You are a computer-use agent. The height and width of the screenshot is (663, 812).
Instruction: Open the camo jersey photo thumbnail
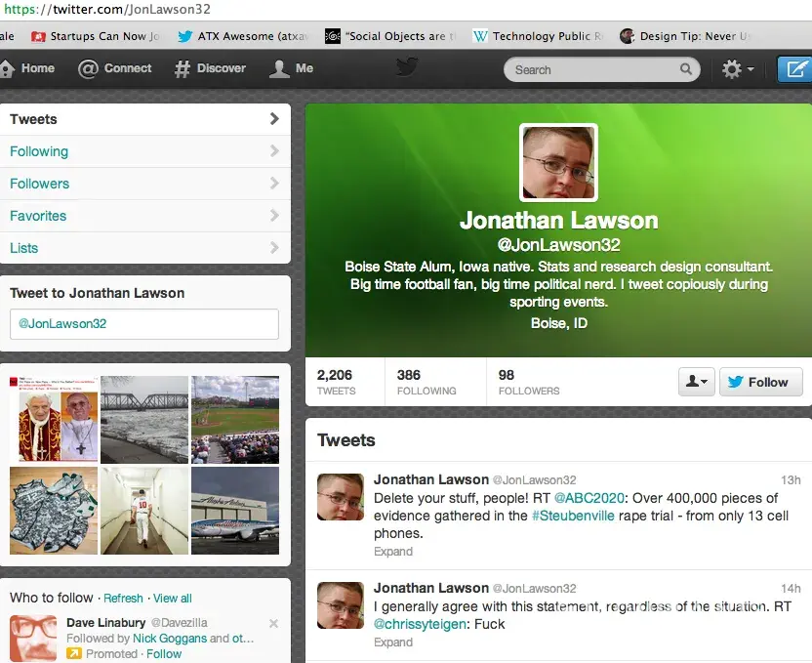tap(54, 511)
